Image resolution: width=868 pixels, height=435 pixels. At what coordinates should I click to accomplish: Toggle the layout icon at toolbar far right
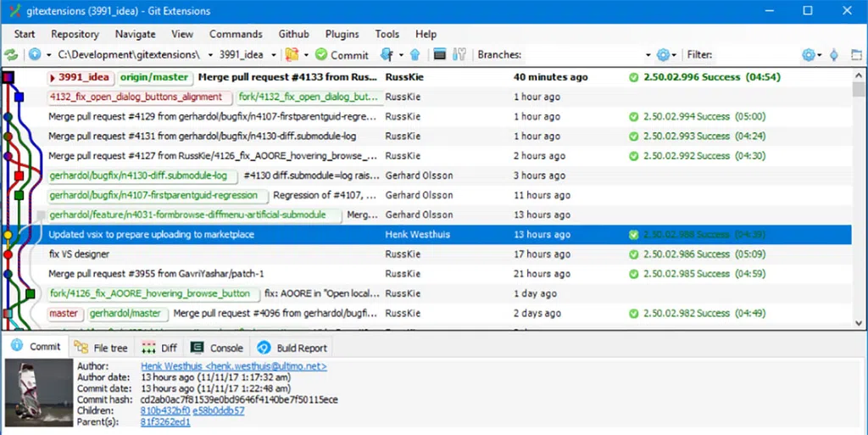click(856, 55)
